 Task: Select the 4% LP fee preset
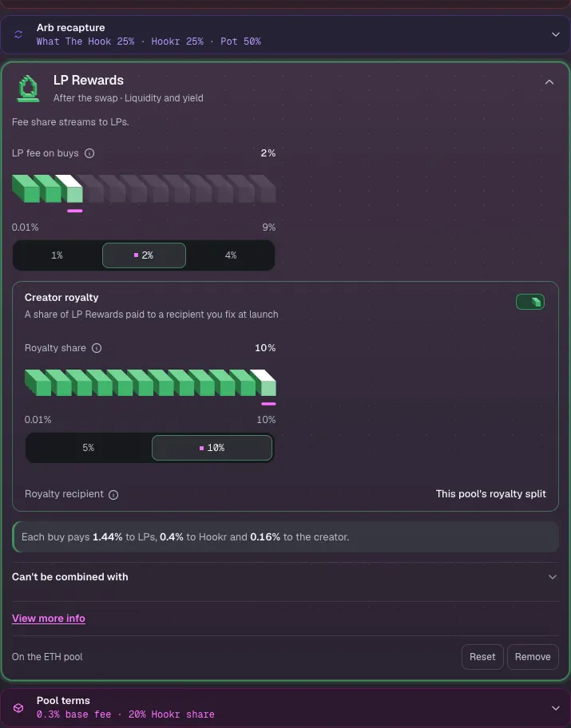click(x=231, y=255)
